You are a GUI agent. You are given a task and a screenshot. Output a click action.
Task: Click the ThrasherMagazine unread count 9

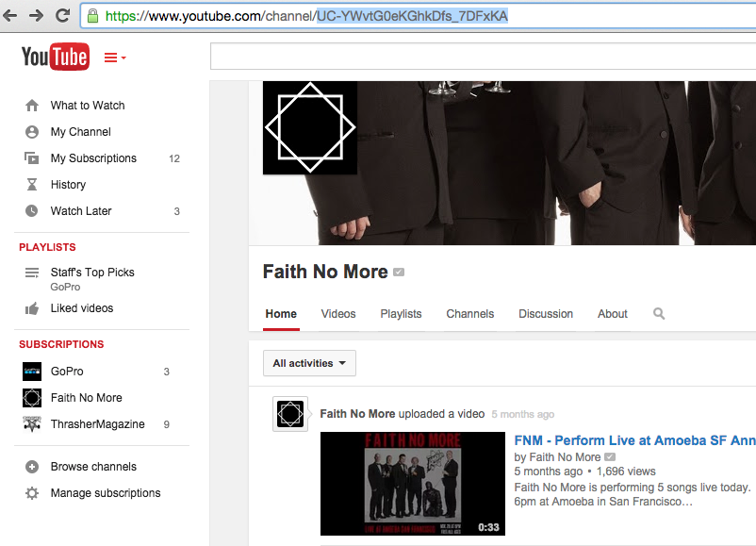point(166,424)
